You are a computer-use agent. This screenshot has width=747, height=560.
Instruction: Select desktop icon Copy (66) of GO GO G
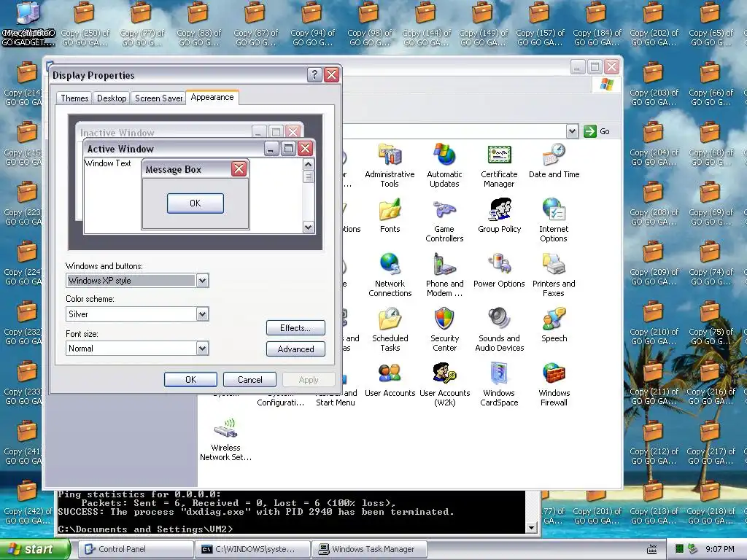pyautogui.click(x=711, y=84)
